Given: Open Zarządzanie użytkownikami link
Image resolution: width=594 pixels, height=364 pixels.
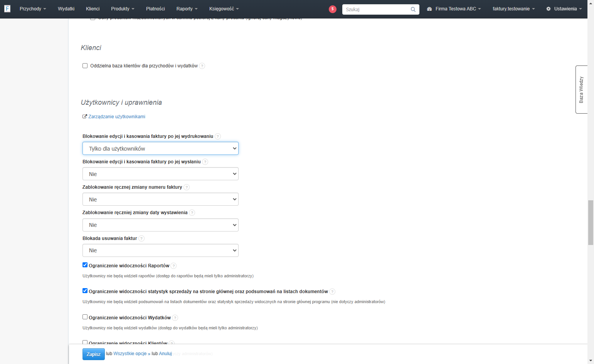Looking at the screenshot, I should tap(117, 116).
